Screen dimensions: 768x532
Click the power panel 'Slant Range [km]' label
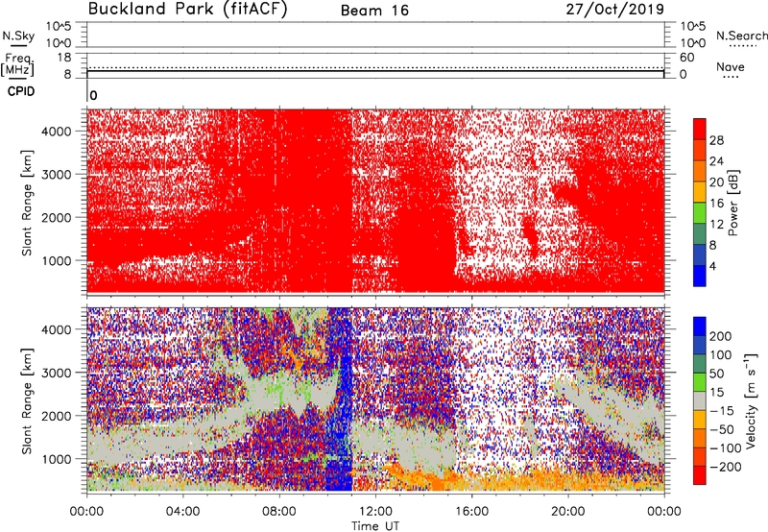point(27,203)
